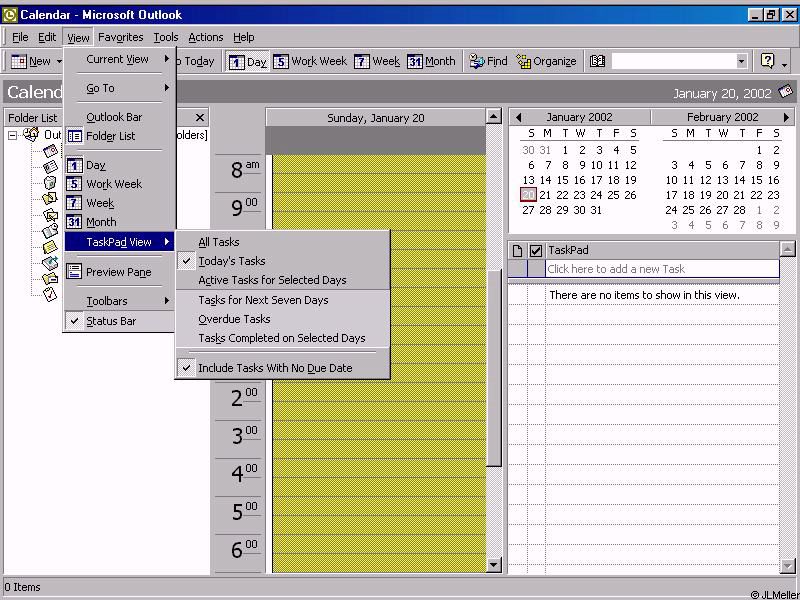Toggle the Status Bar menu option
This screenshot has height=600, width=800.
pos(110,321)
